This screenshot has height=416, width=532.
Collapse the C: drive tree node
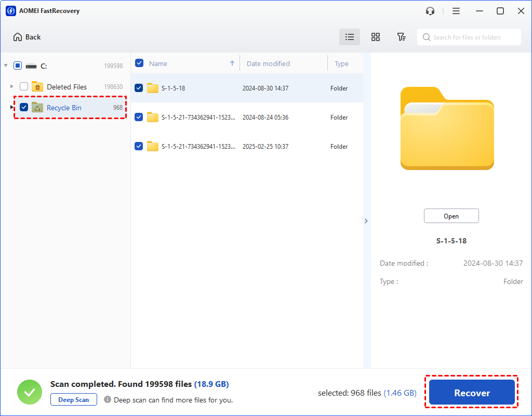6,66
